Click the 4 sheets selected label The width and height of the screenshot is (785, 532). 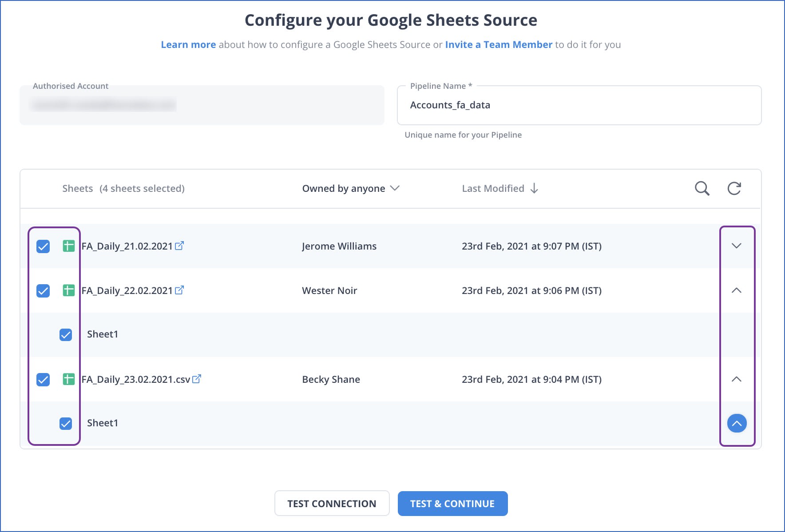coord(142,188)
